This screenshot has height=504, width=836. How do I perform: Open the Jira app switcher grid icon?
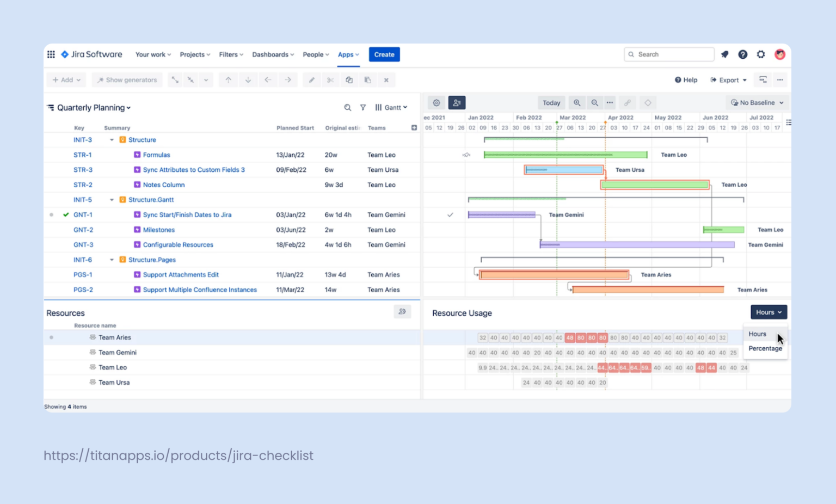[51, 54]
